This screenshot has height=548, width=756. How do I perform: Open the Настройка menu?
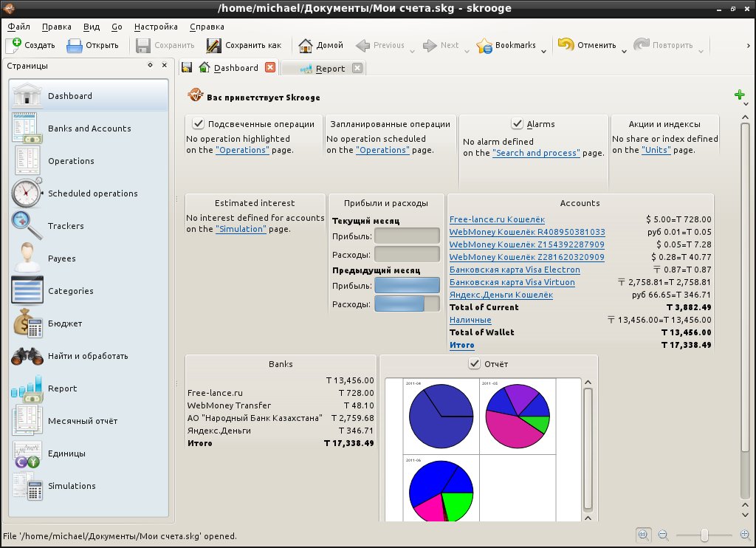156,27
